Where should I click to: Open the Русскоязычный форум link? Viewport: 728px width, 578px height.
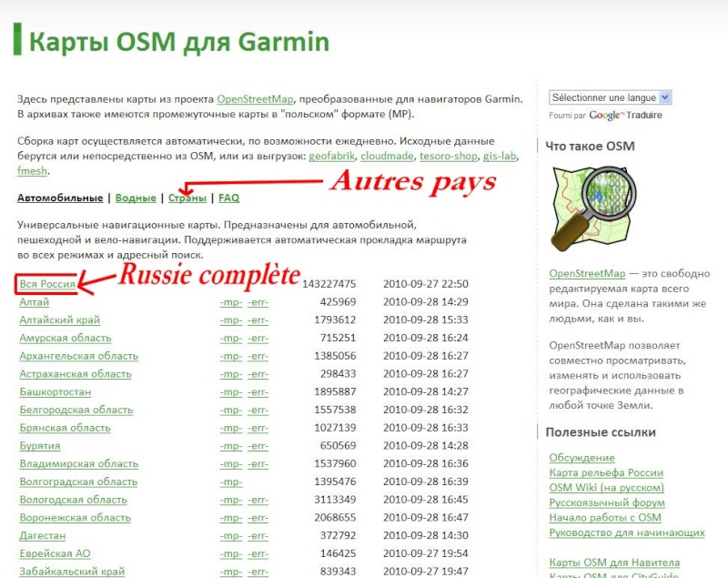click(x=607, y=502)
